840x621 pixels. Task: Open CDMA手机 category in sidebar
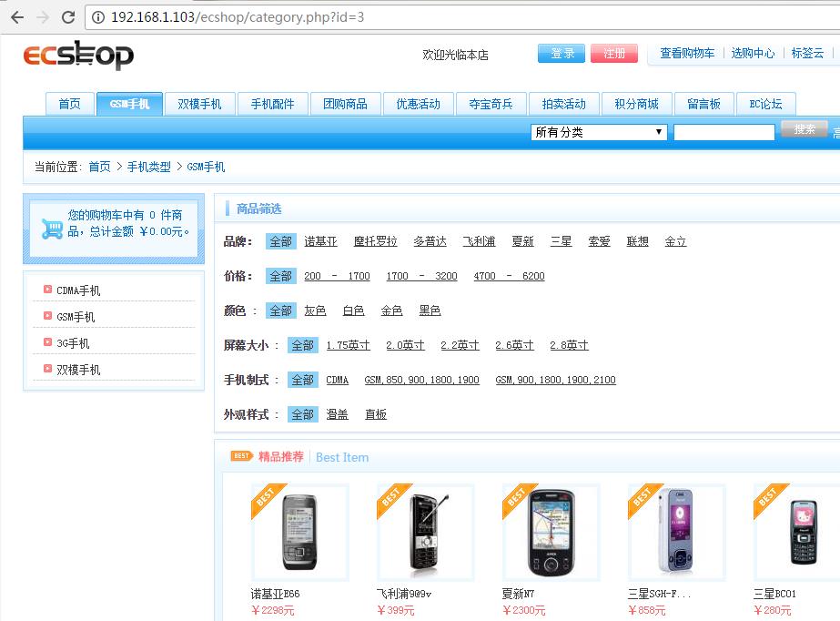[x=78, y=290]
